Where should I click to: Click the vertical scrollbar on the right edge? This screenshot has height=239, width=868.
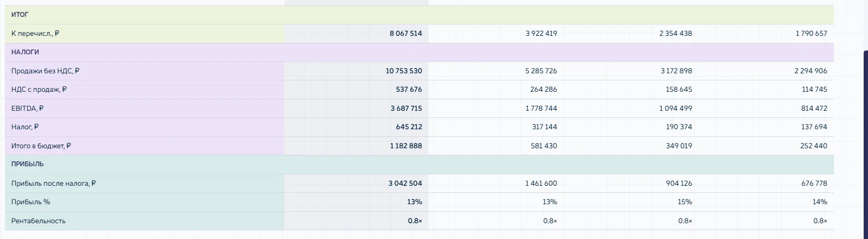[866, 145]
